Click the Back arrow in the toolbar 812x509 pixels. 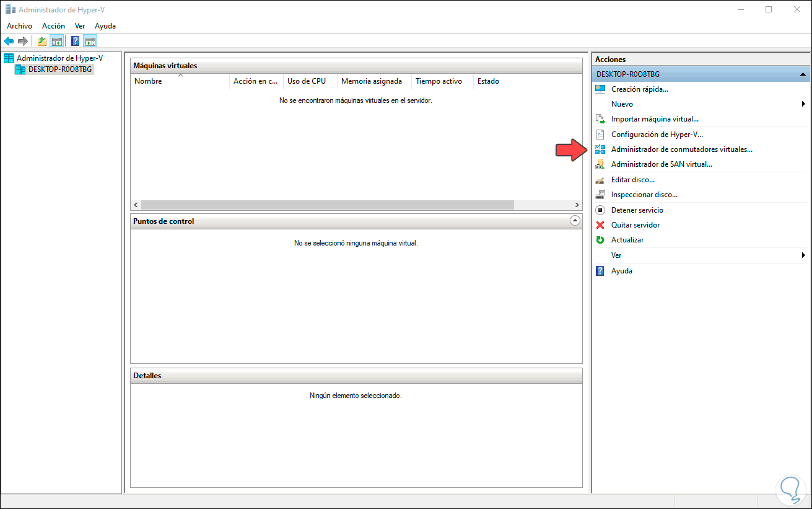pos(9,42)
